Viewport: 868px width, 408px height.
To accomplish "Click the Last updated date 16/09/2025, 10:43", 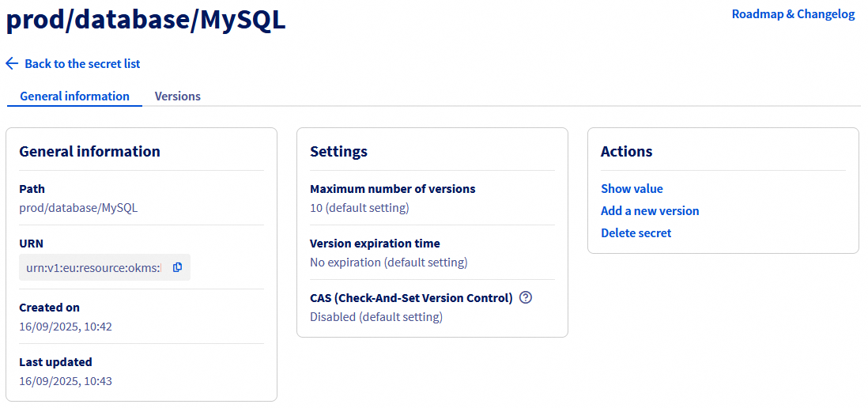I will coord(66,381).
